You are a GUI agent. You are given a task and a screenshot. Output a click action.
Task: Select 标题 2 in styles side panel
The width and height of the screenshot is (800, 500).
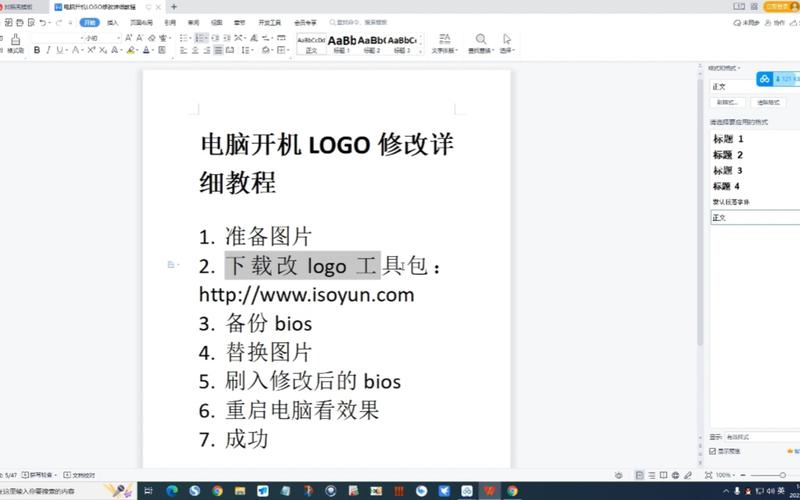[x=728, y=155]
